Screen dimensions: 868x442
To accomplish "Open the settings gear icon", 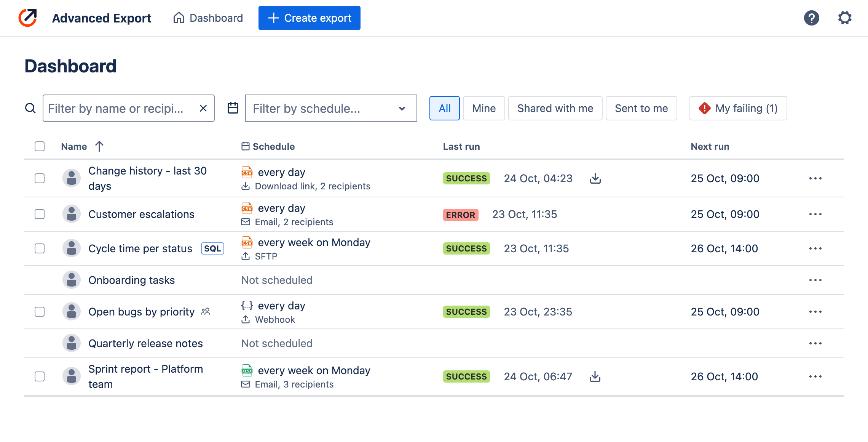I will (845, 18).
